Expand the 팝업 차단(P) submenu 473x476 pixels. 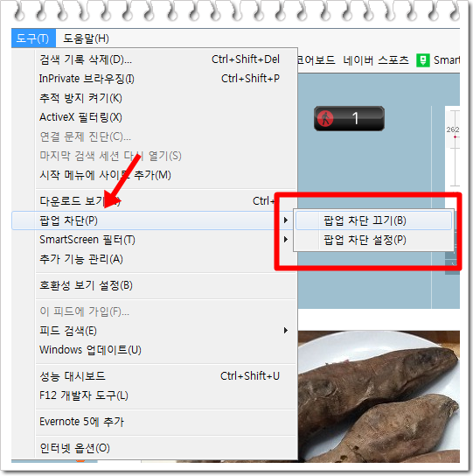[153, 220]
